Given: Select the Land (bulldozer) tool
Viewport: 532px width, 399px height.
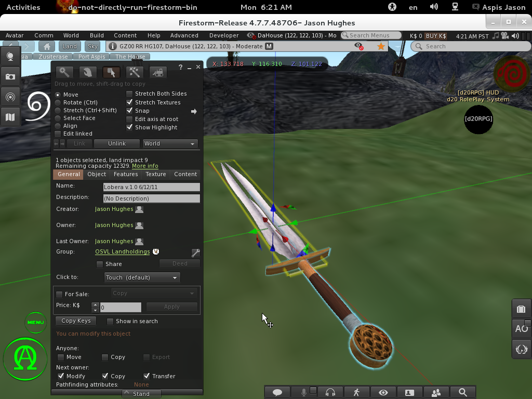Looking at the screenshot, I should pos(158,72).
